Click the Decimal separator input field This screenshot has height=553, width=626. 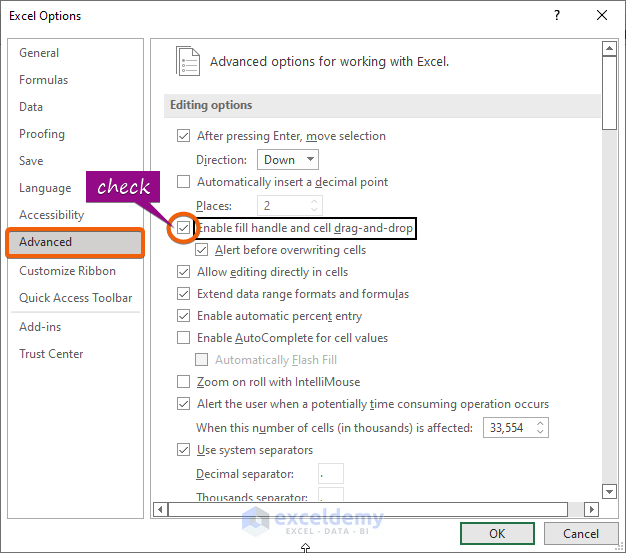pos(331,474)
